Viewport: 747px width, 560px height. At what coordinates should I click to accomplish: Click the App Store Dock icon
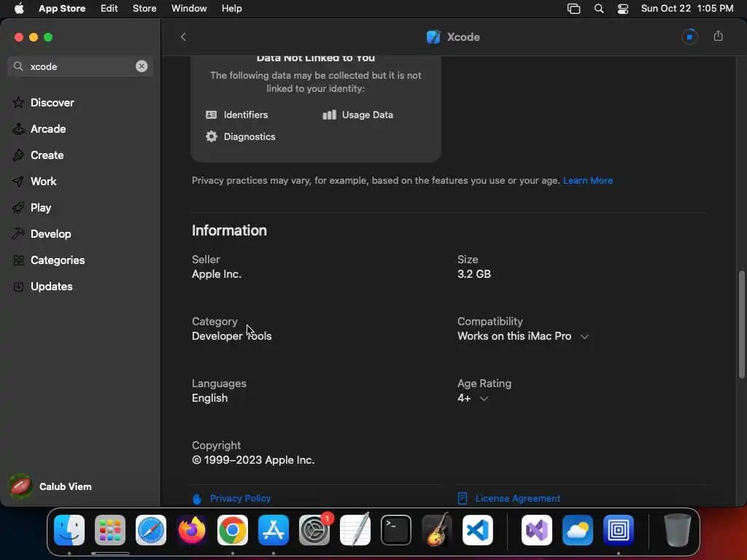click(274, 530)
